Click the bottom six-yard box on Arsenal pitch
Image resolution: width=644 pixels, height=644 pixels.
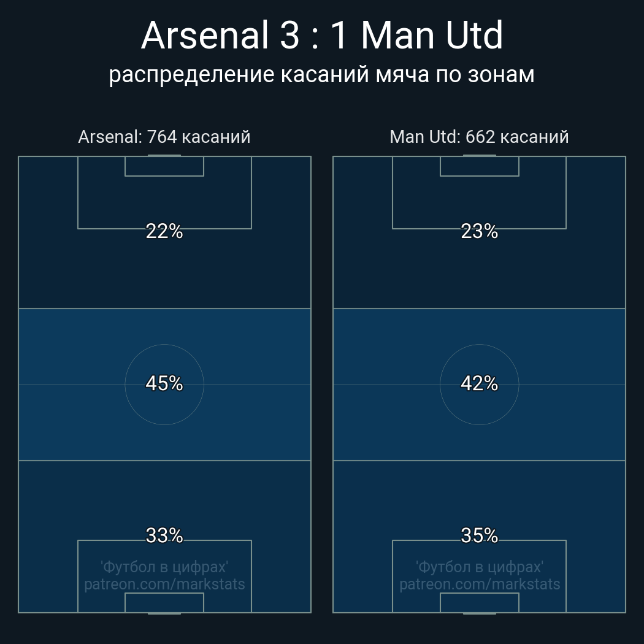pyautogui.click(x=164, y=602)
